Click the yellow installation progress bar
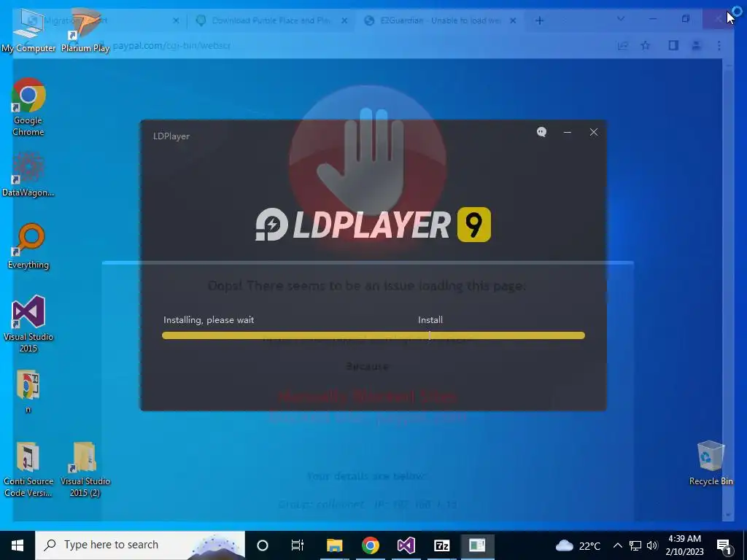This screenshot has height=560, width=747. coord(373,335)
